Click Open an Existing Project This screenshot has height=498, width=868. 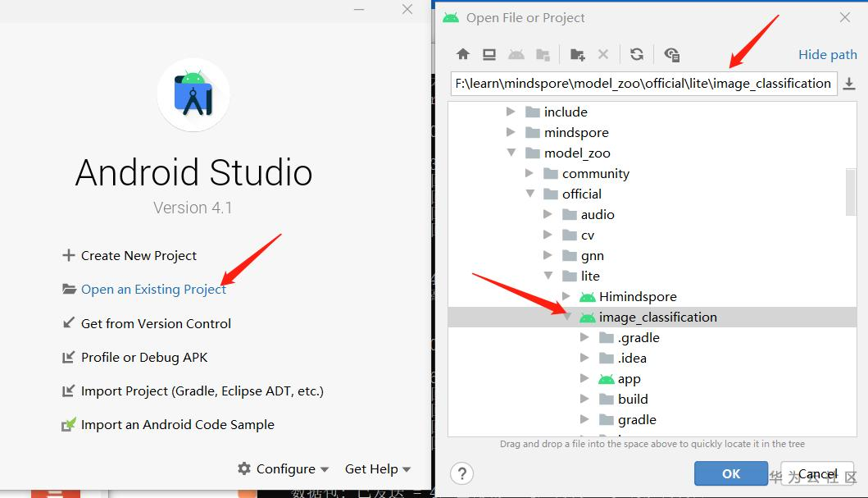click(153, 289)
